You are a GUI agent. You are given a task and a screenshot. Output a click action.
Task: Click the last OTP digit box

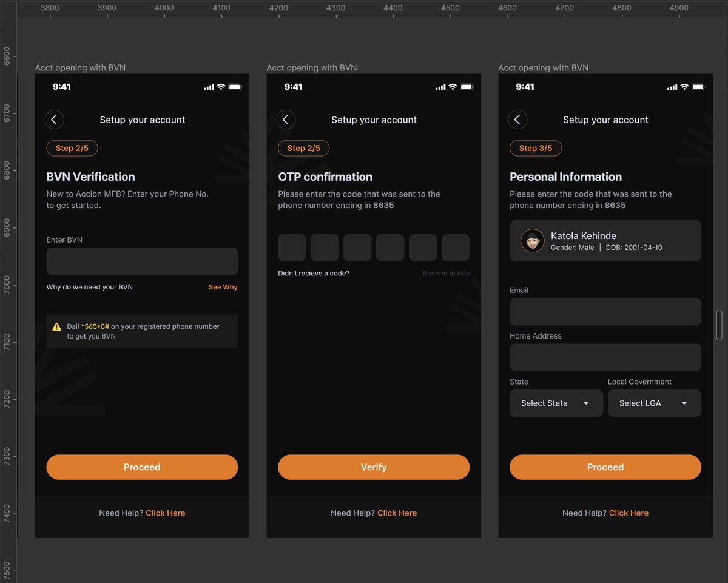tap(456, 248)
